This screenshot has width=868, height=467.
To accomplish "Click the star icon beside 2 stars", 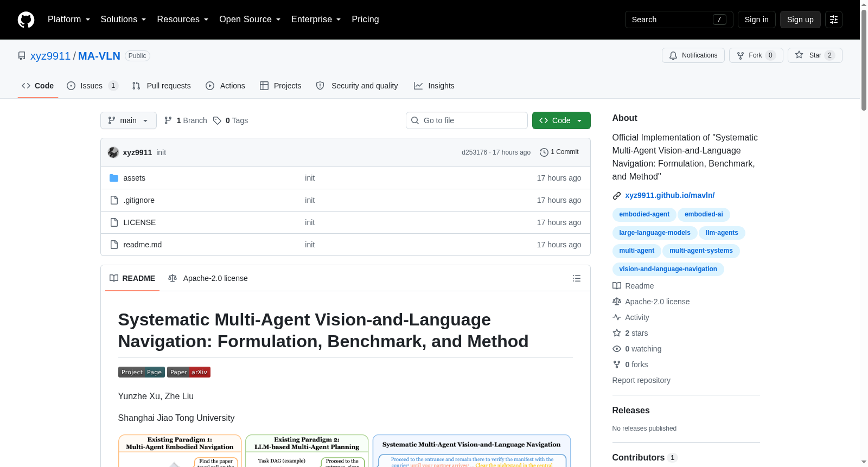I will (x=617, y=333).
